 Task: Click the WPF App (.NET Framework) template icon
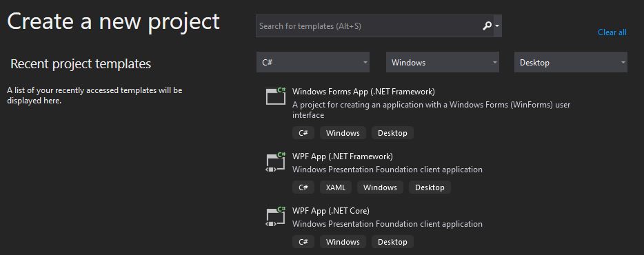276,162
